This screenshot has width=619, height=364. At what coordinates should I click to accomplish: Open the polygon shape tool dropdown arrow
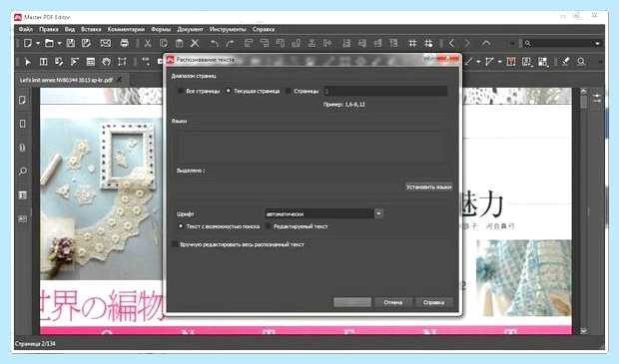point(499,62)
